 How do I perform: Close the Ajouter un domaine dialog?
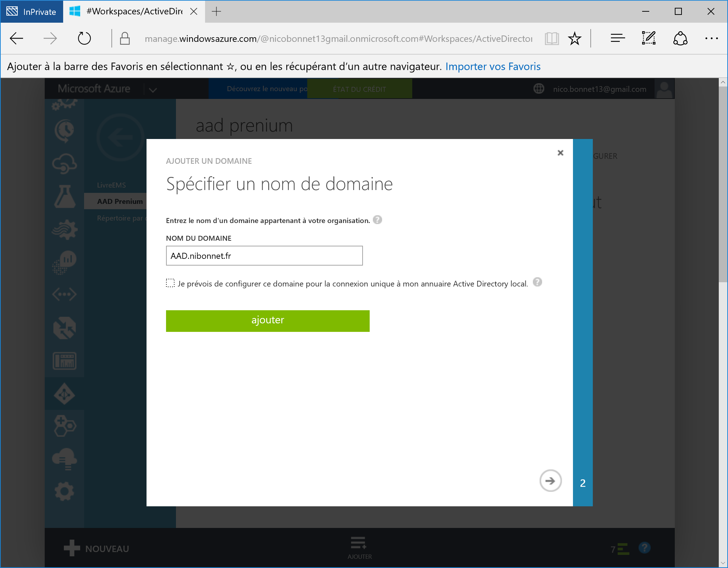560,153
